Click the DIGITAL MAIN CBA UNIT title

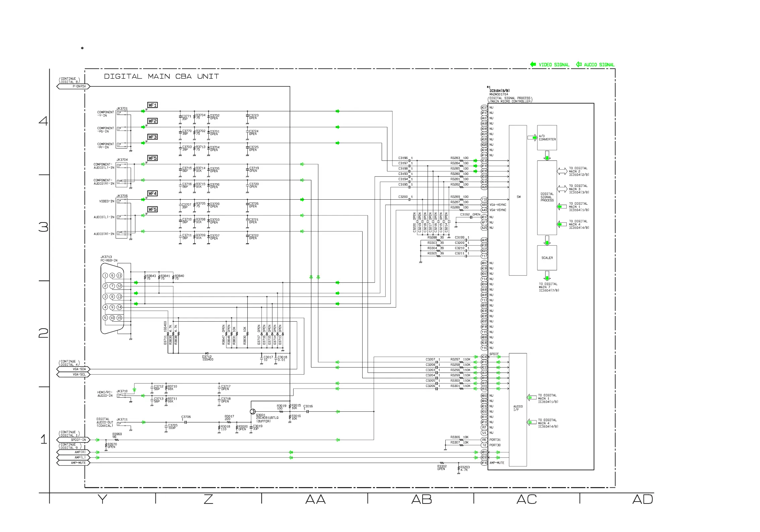point(161,76)
